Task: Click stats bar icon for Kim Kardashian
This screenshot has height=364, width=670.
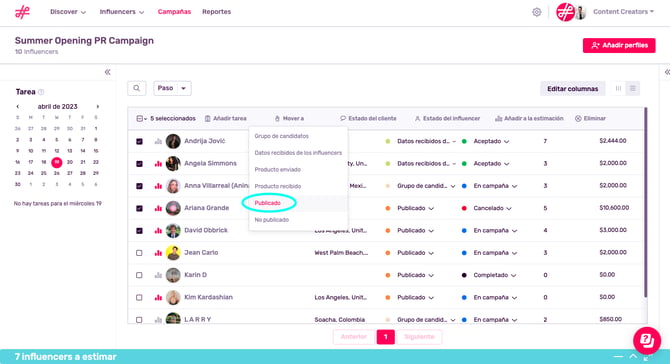Action: 158,297
